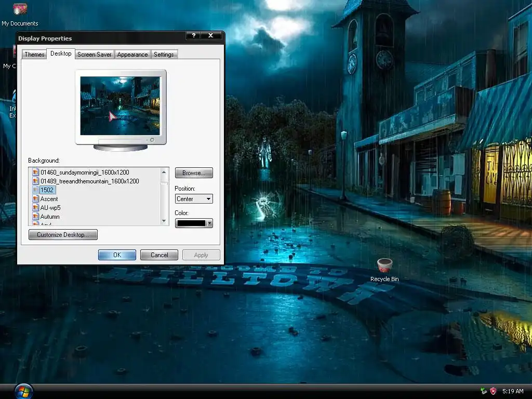
Task: Go to the Appearance tab
Action: point(132,54)
